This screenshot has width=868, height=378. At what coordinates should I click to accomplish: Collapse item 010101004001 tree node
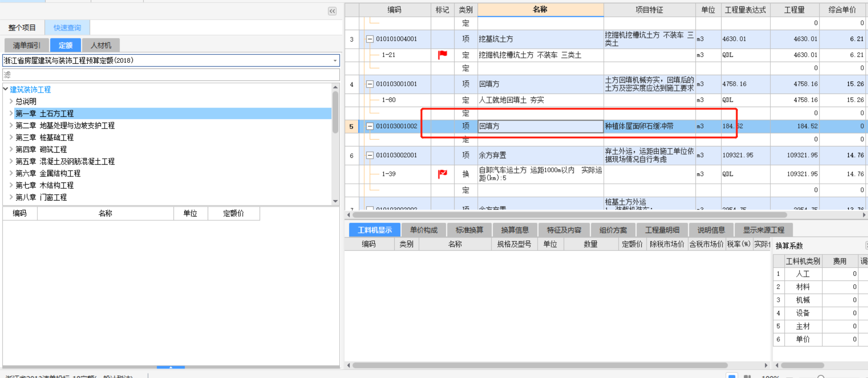370,39
